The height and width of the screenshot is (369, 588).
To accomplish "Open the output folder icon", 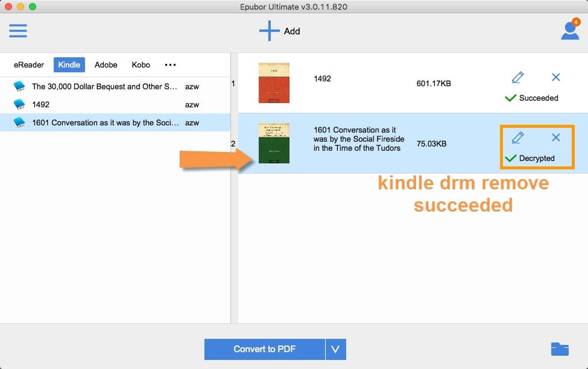I will point(560,348).
